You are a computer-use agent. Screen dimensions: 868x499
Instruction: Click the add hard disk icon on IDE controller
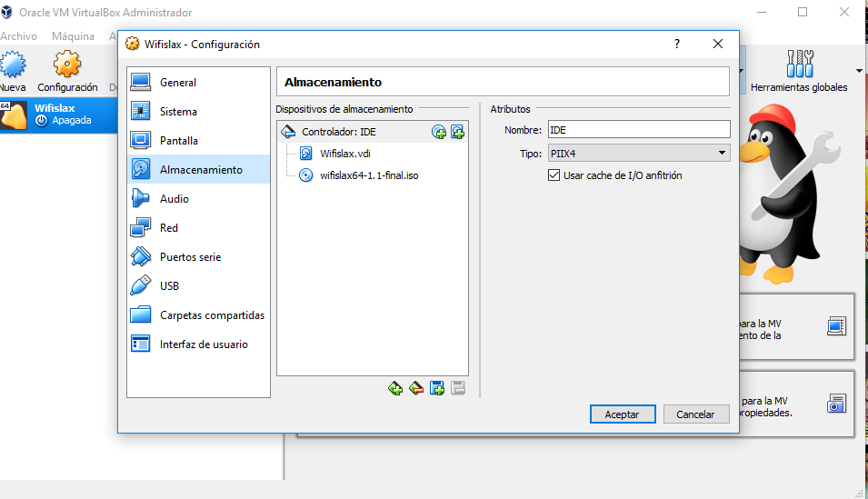tap(458, 132)
